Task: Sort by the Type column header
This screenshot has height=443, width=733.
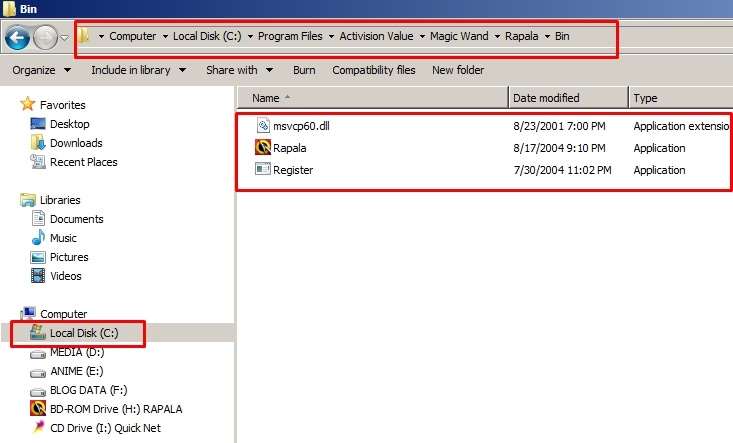Action: coord(681,98)
